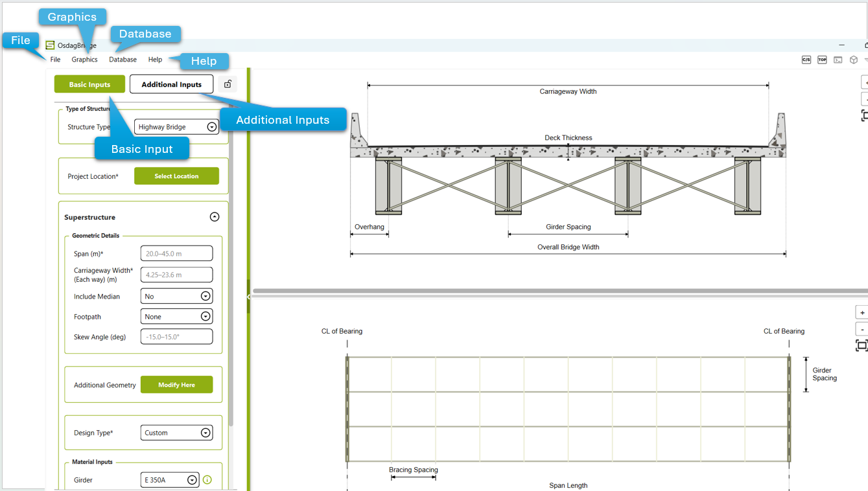Open the Help menu

coord(155,60)
